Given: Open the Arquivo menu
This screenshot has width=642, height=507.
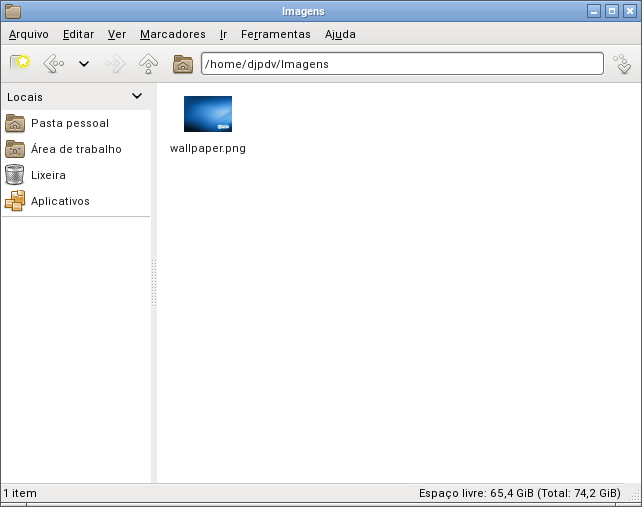Looking at the screenshot, I should click(29, 34).
